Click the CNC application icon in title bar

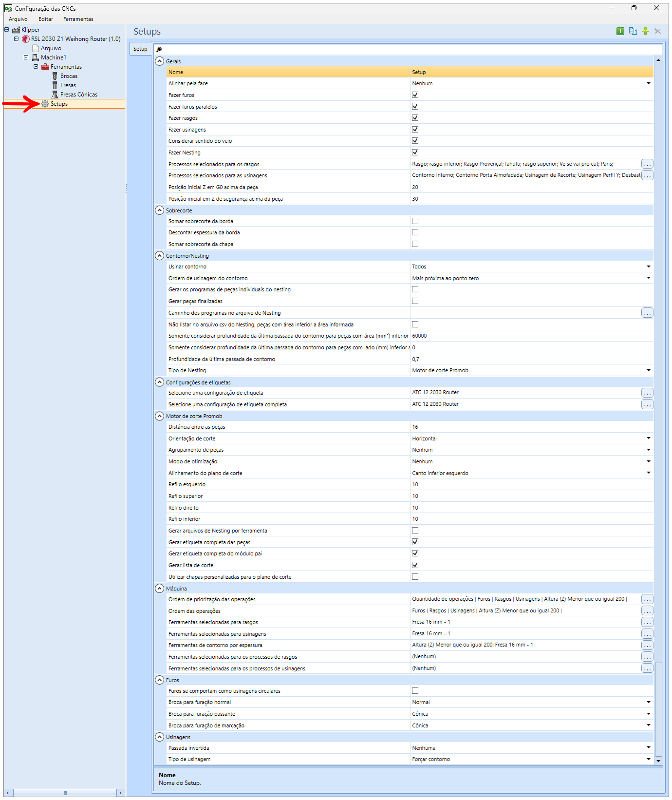(8, 8)
